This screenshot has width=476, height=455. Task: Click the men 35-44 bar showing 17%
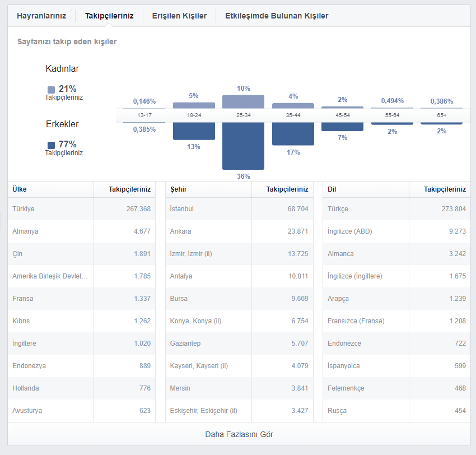click(x=293, y=134)
